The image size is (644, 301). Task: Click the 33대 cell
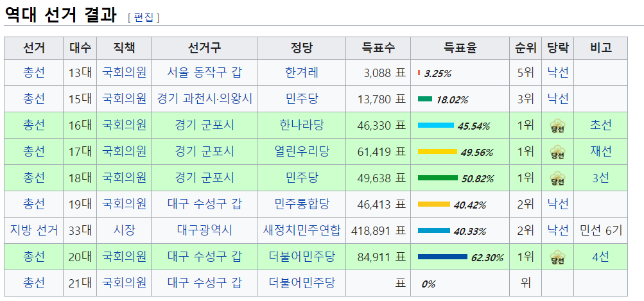tap(80, 230)
